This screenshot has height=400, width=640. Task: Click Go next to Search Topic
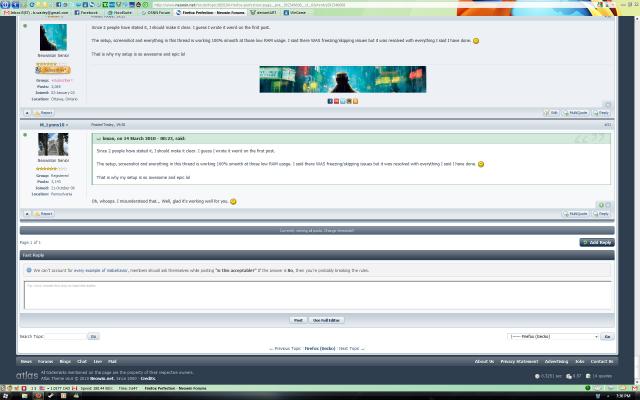[x=93, y=337]
